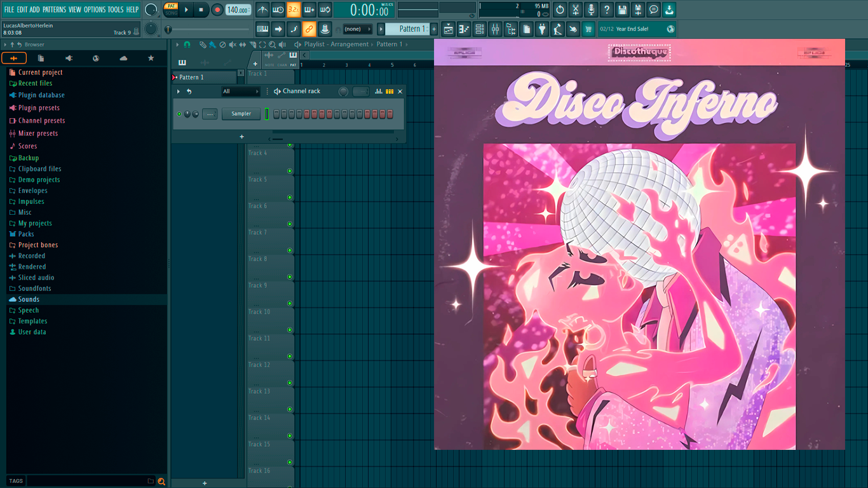Select the Playlist paint brush tool
This screenshot has width=868, height=488.
point(212,44)
